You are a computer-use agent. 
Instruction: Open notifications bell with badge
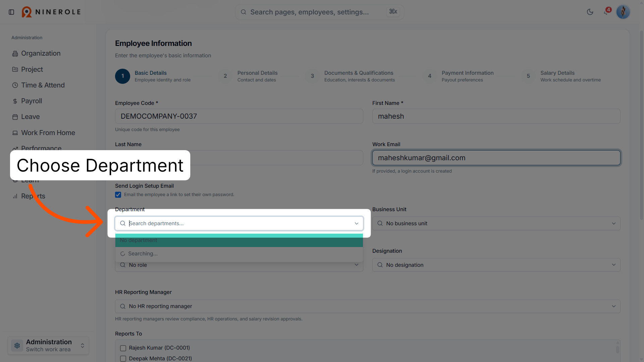pyautogui.click(x=607, y=12)
